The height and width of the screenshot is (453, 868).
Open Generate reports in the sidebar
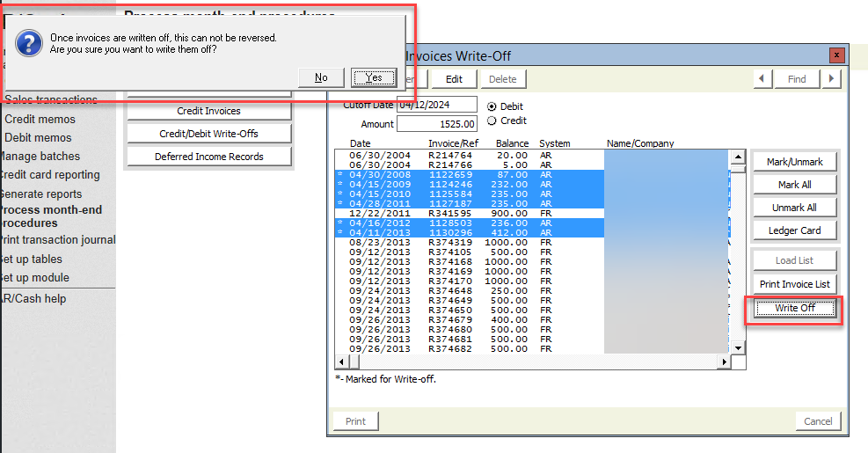tap(40, 194)
